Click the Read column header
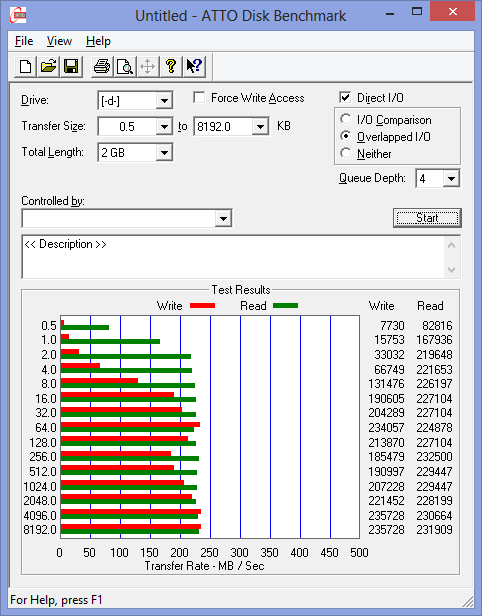482x616 pixels. coord(430,306)
